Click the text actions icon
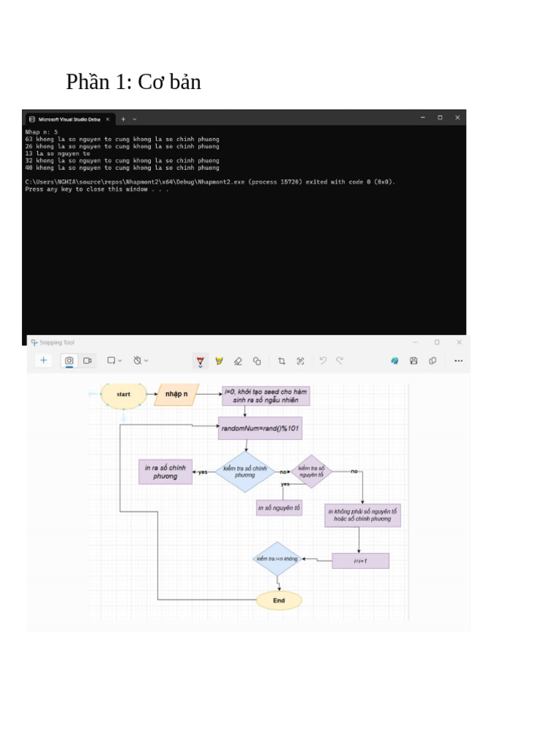The height and width of the screenshot is (747, 560). click(300, 361)
